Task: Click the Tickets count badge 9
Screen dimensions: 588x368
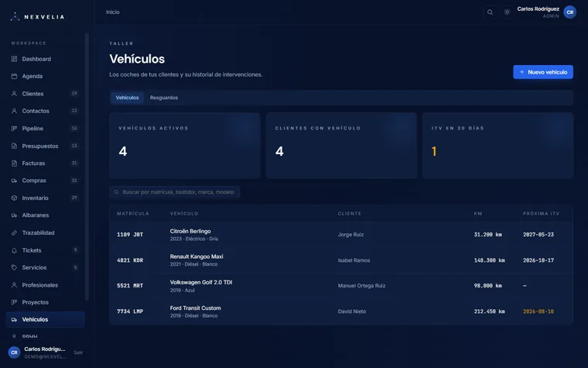Action: [x=75, y=250]
